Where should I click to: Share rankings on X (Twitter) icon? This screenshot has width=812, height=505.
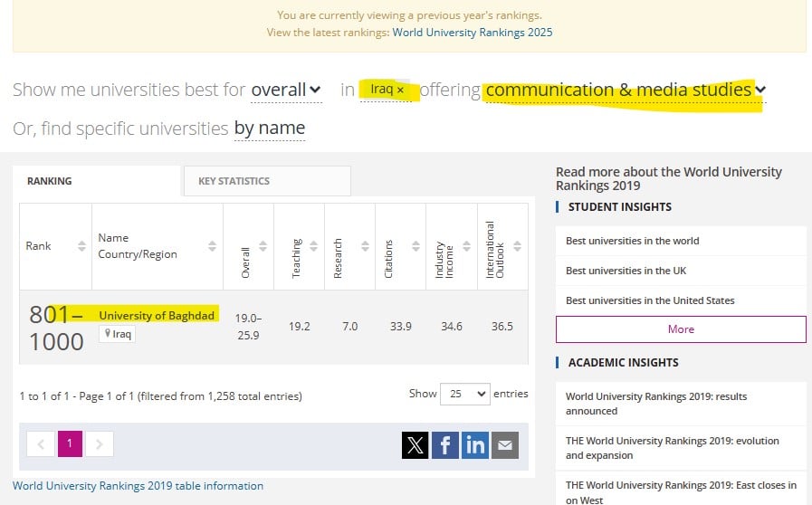pos(415,444)
